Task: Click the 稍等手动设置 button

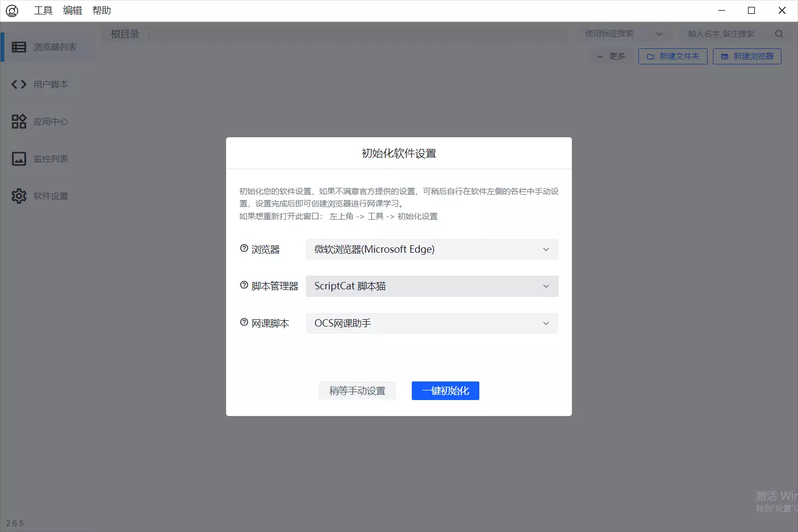Action: (357, 391)
